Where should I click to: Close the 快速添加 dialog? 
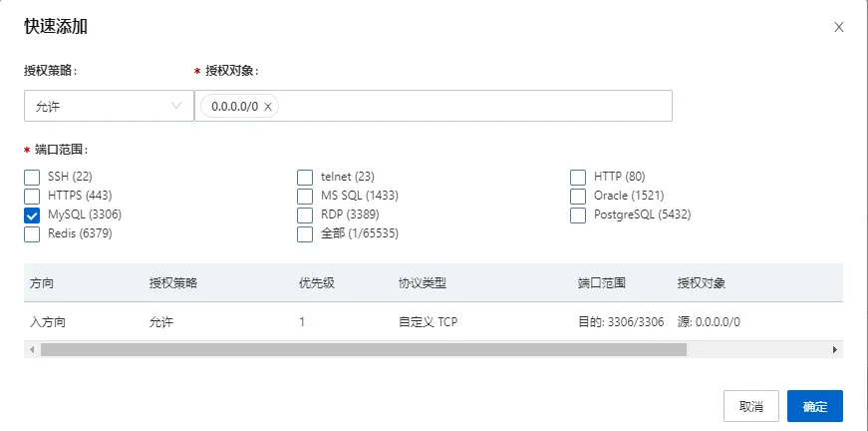coord(839,27)
